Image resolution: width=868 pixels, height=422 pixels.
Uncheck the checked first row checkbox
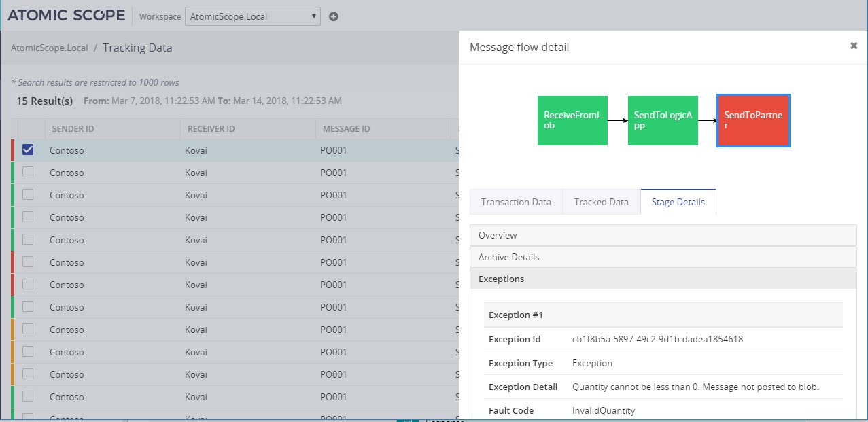[x=28, y=150]
